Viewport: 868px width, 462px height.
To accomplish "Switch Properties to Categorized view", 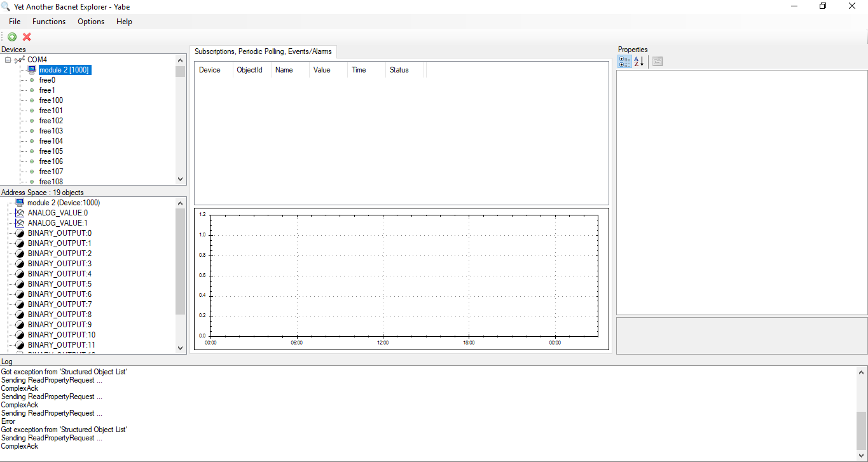I will pyautogui.click(x=624, y=61).
